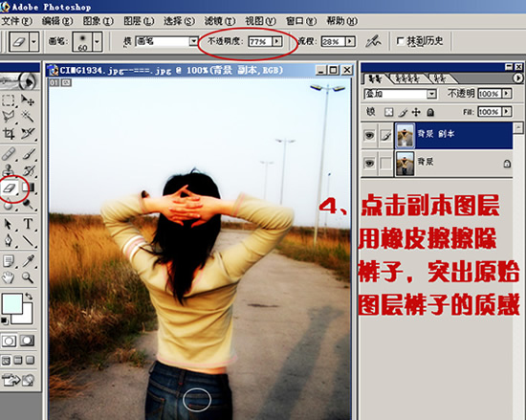The width and height of the screenshot is (526, 420).
Task: Check the 抹到历史 checkbox
Action: 400,41
